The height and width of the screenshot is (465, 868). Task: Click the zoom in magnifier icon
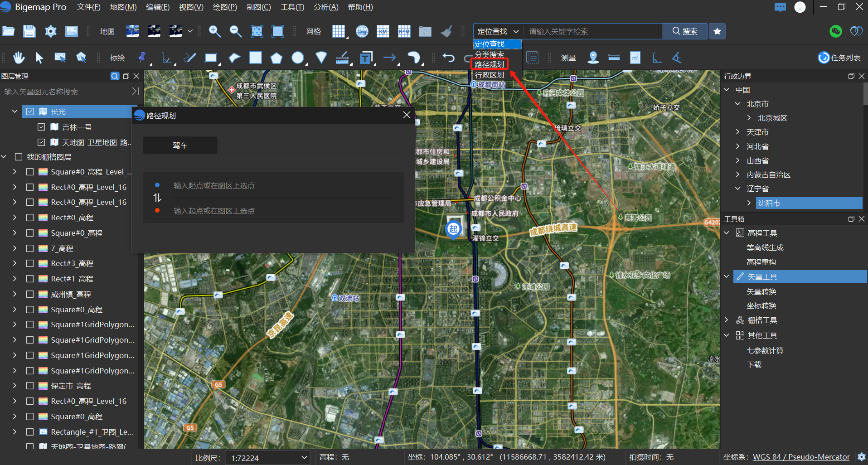click(x=214, y=31)
